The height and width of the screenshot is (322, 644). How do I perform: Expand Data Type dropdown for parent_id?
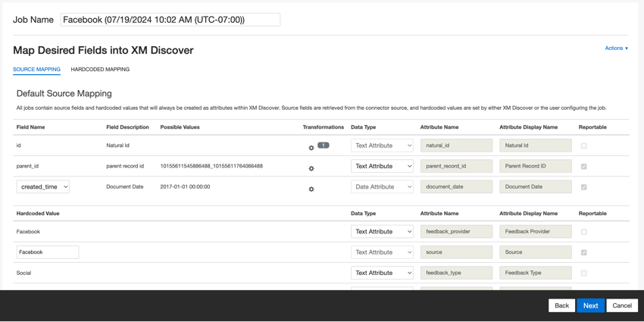[x=382, y=166]
